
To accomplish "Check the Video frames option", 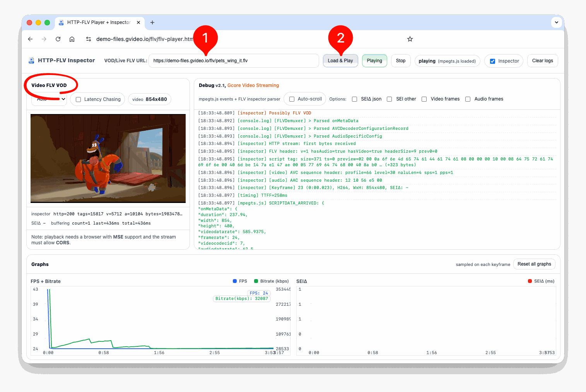I will click(424, 99).
